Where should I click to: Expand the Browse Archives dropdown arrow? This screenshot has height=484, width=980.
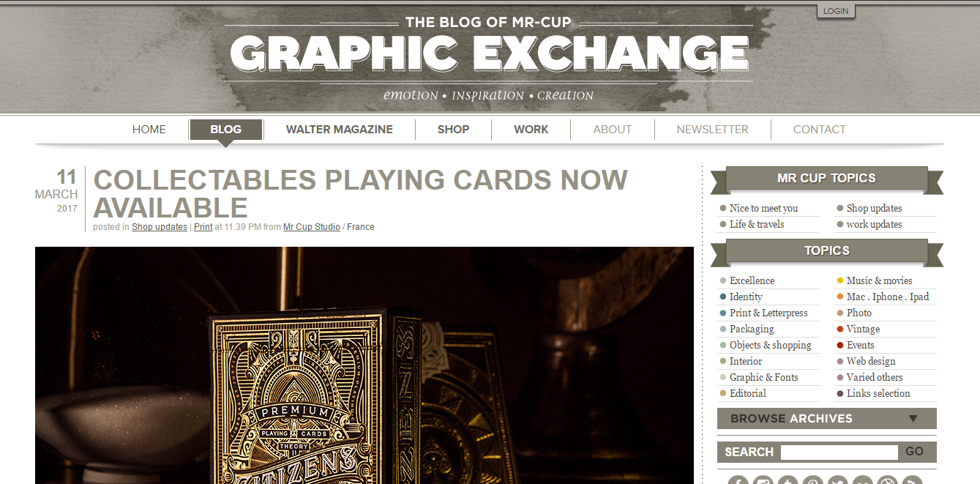tap(913, 419)
